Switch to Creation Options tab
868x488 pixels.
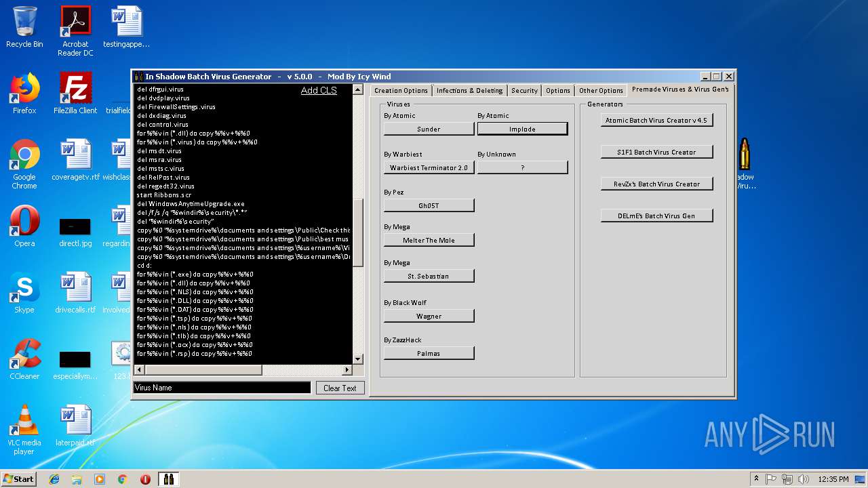(x=401, y=90)
